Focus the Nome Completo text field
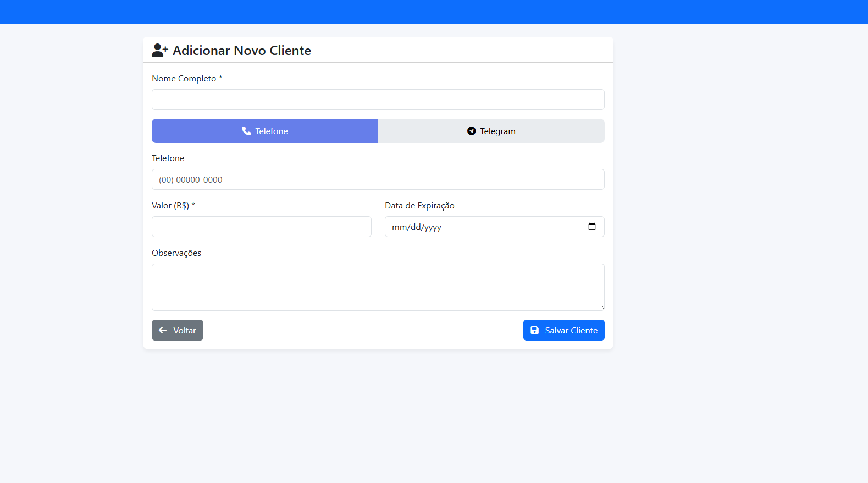The height and width of the screenshot is (483, 868). (x=378, y=100)
